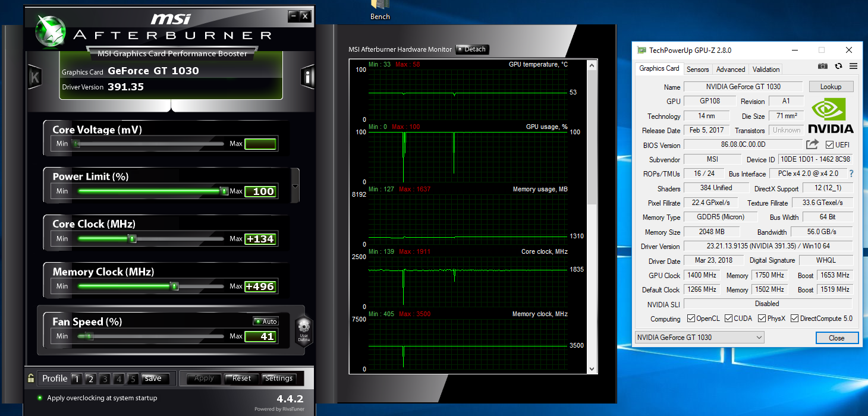This screenshot has width=868, height=416.
Task: Click the Reset button in Afterburner
Action: [x=241, y=379]
